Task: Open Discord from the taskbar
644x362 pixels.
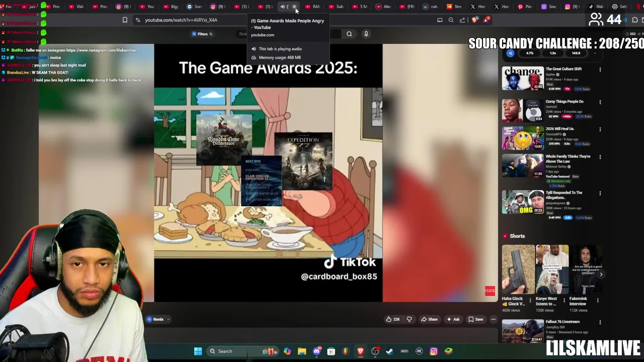Action: [316, 351]
